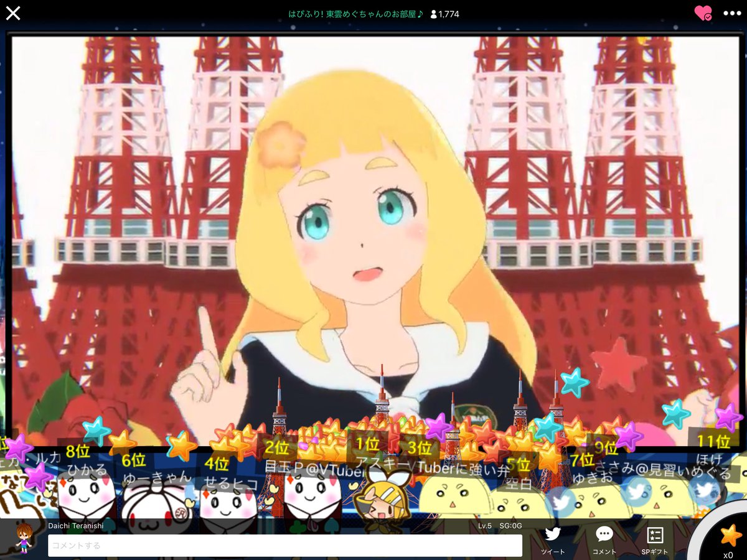Viewport: 747px width, 560px height.
Task: Tap the room title はぴふり! 東雲めぐちゃんのお部屋♪
Action: (355, 14)
